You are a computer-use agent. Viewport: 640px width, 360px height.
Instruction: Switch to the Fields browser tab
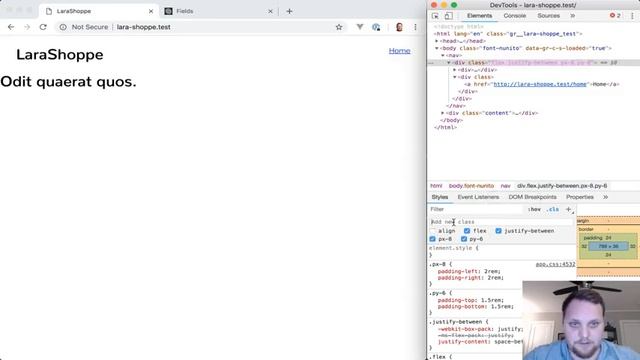point(218,11)
